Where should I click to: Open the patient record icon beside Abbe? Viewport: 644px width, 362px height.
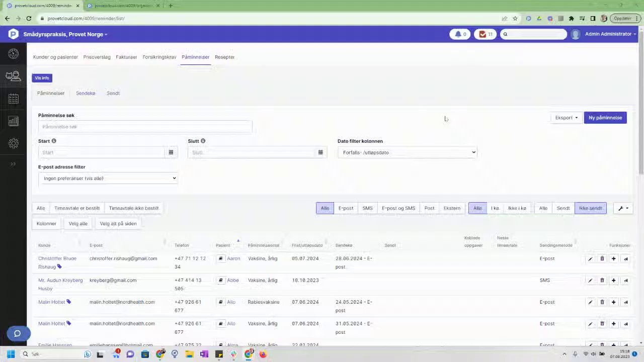tap(220, 281)
